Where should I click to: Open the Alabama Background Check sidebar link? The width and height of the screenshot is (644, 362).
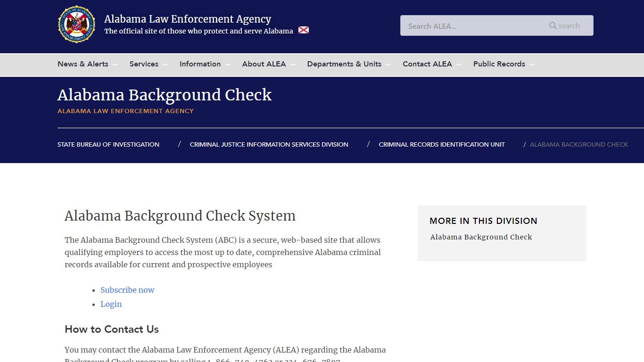coord(481,237)
